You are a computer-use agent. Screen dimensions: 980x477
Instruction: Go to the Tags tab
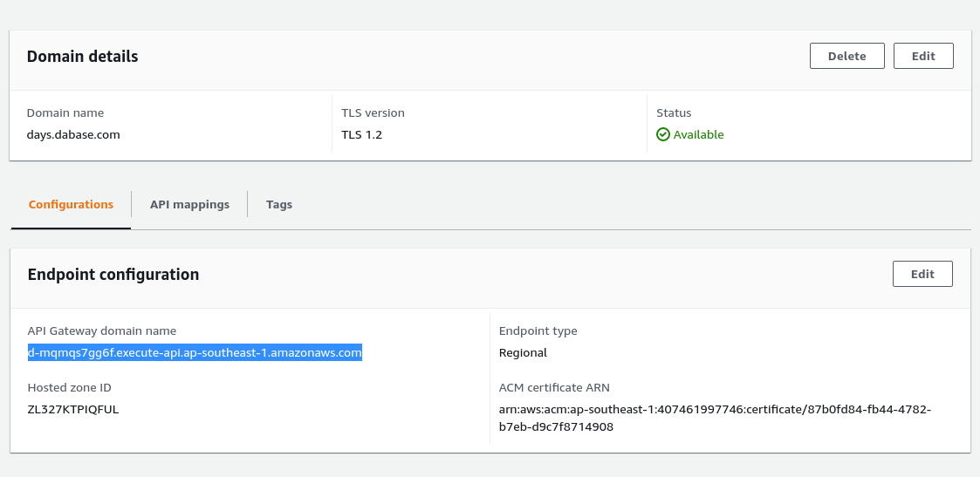tap(279, 205)
